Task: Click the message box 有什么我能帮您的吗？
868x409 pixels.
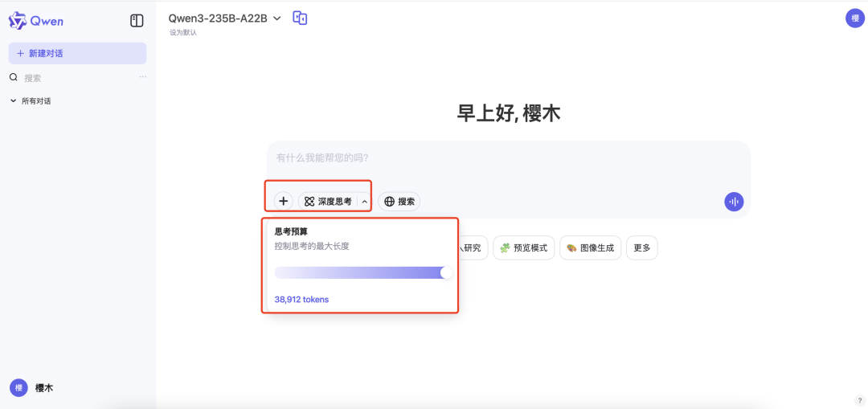Action: click(508, 158)
